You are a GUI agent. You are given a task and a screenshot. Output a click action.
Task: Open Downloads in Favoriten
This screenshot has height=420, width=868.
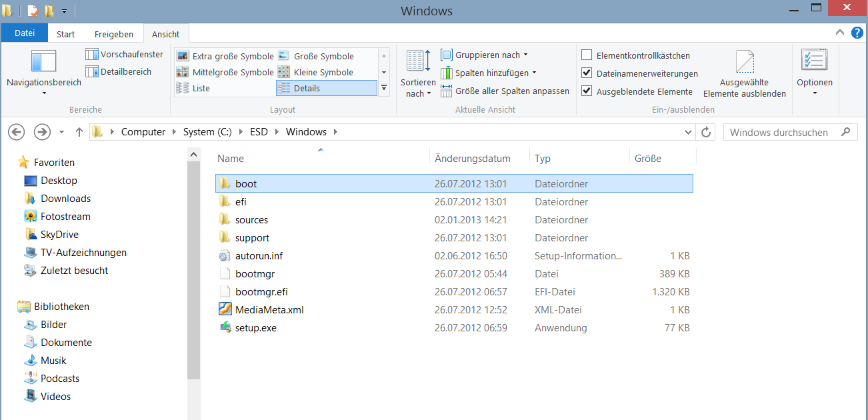click(x=57, y=199)
